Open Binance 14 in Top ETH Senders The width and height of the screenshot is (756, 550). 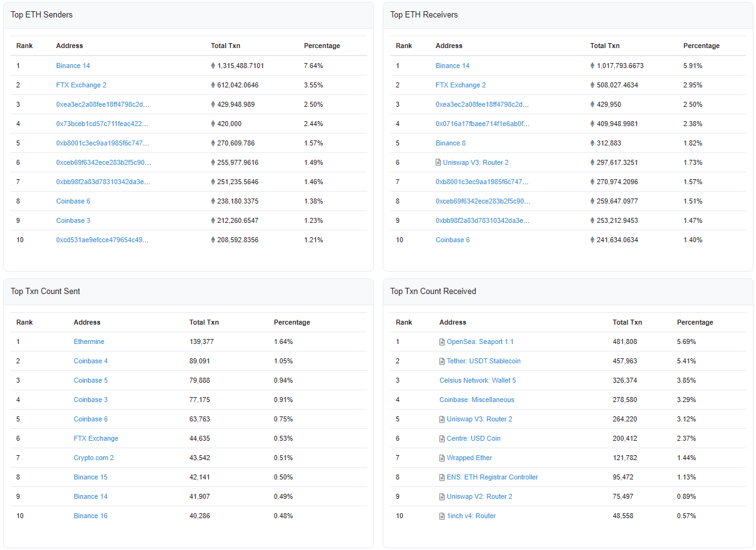coord(73,66)
